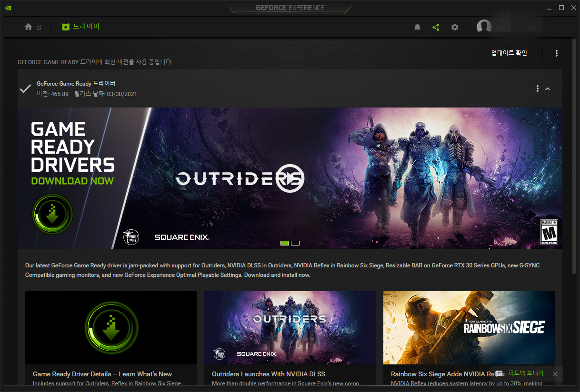Viewport: 580px width, 392px height.
Task: Maximize the GeForce Experience window
Action: coord(561,8)
